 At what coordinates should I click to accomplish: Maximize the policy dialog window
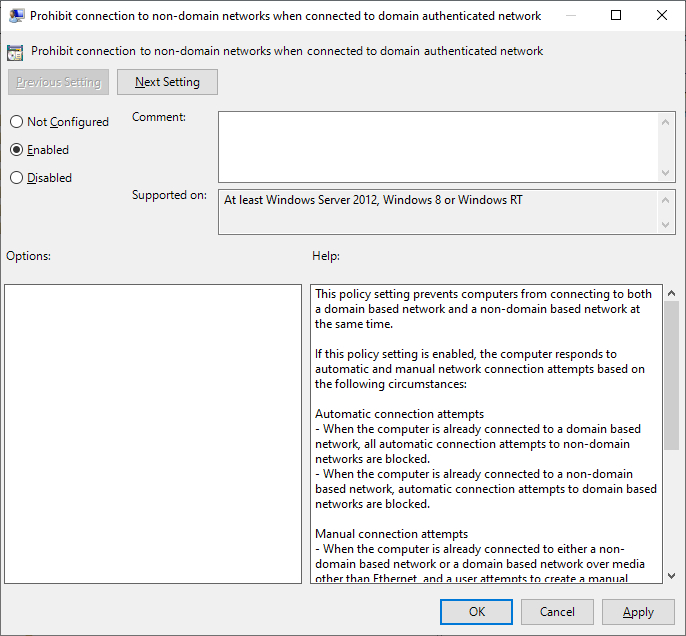point(616,15)
